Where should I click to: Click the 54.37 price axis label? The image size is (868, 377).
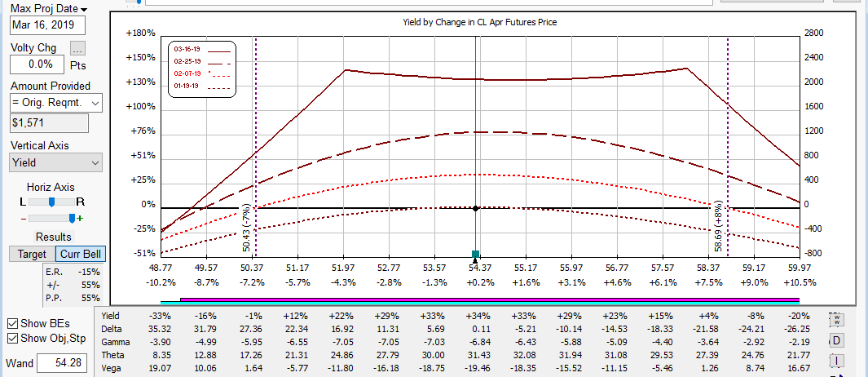pyautogui.click(x=479, y=267)
